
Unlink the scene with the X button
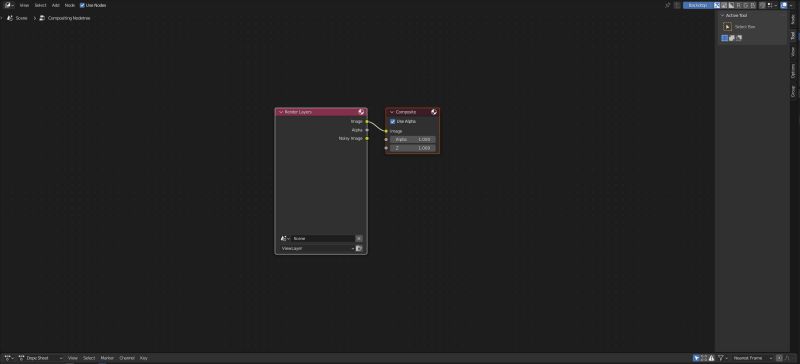click(x=359, y=238)
